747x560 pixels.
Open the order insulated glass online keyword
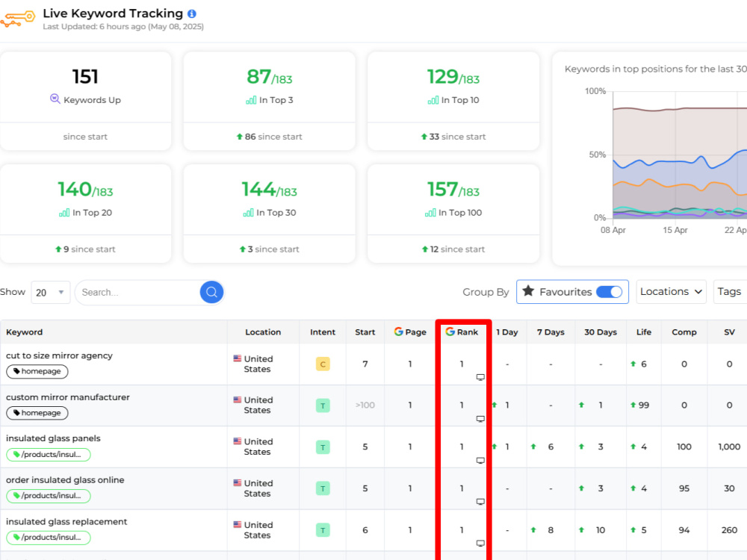pos(65,480)
